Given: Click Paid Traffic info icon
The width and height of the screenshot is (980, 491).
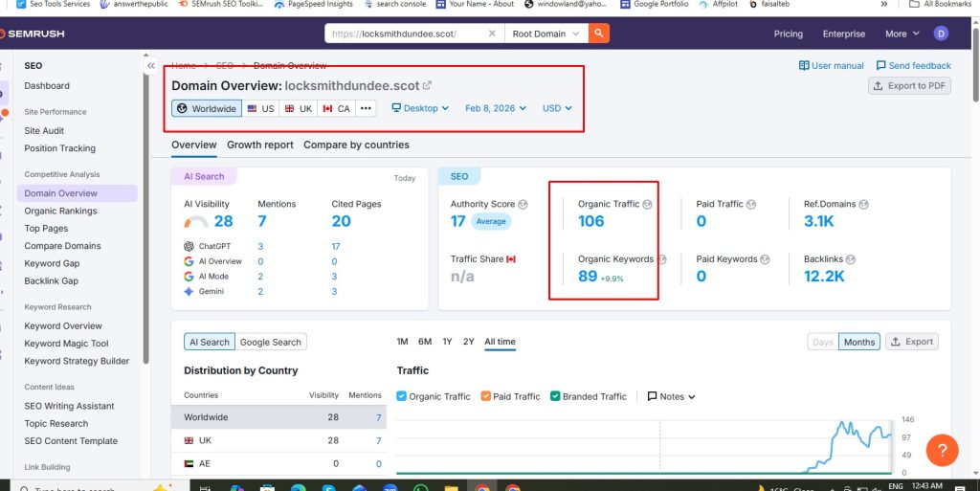Looking at the screenshot, I should 751,204.
